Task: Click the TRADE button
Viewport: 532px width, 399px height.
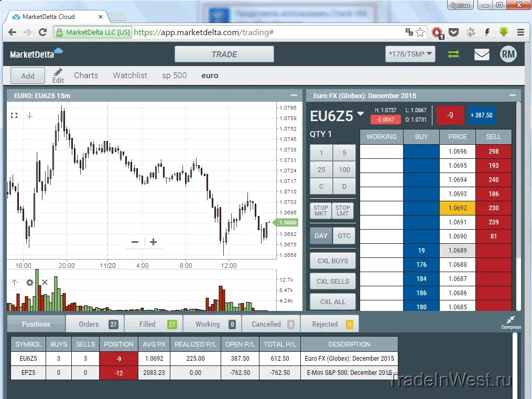Action: 224,55
